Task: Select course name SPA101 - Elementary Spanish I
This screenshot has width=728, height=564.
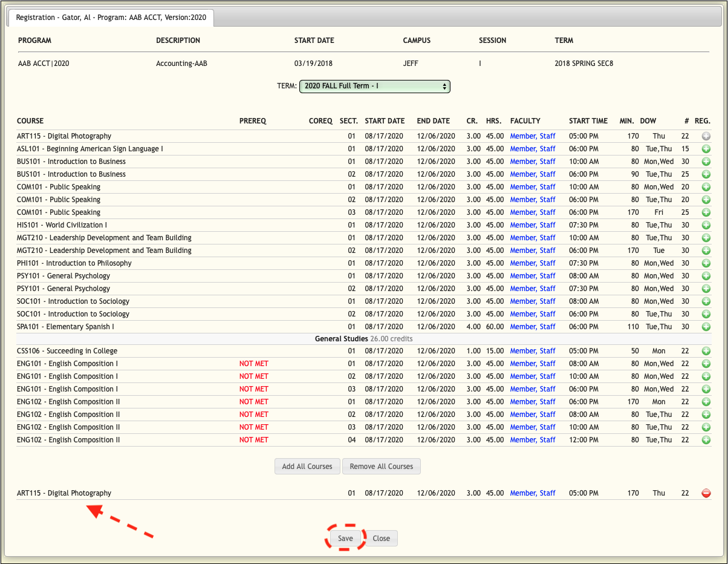Action: tap(65, 327)
